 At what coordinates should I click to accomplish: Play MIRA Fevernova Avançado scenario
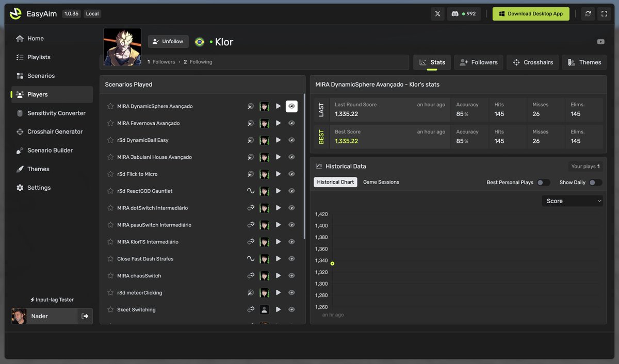(278, 123)
